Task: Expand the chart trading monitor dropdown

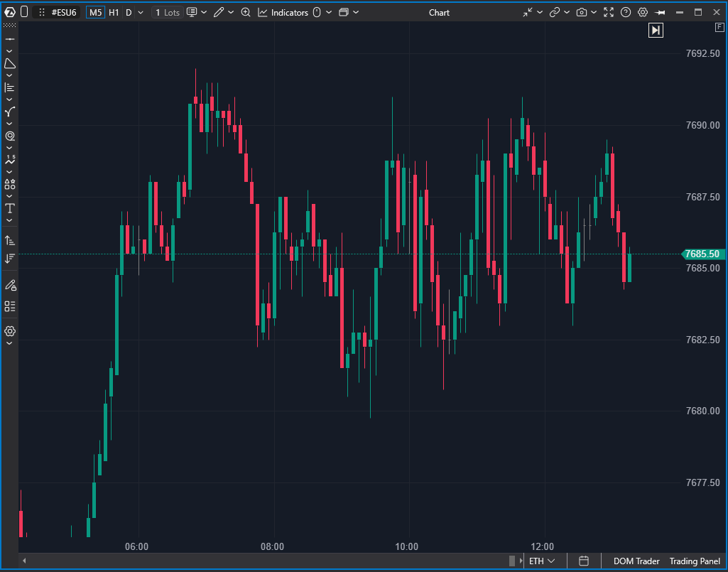Action: (x=204, y=13)
